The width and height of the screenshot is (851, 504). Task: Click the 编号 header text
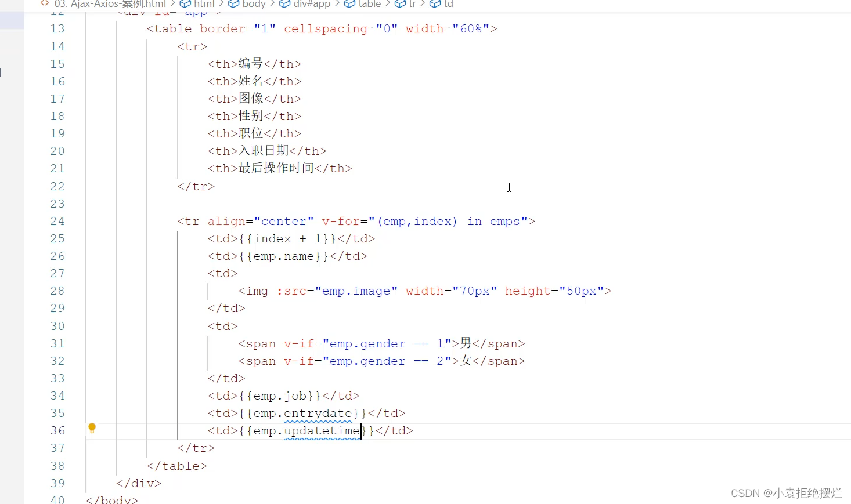[x=251, y=63]
